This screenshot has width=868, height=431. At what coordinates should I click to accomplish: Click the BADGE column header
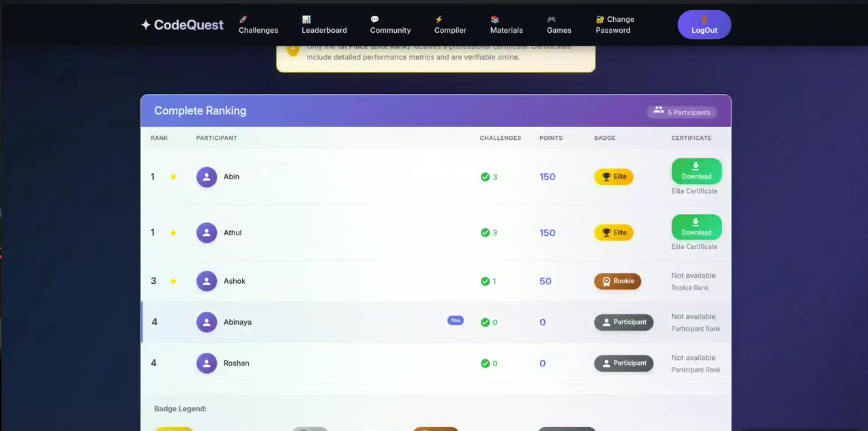[604, 138]
